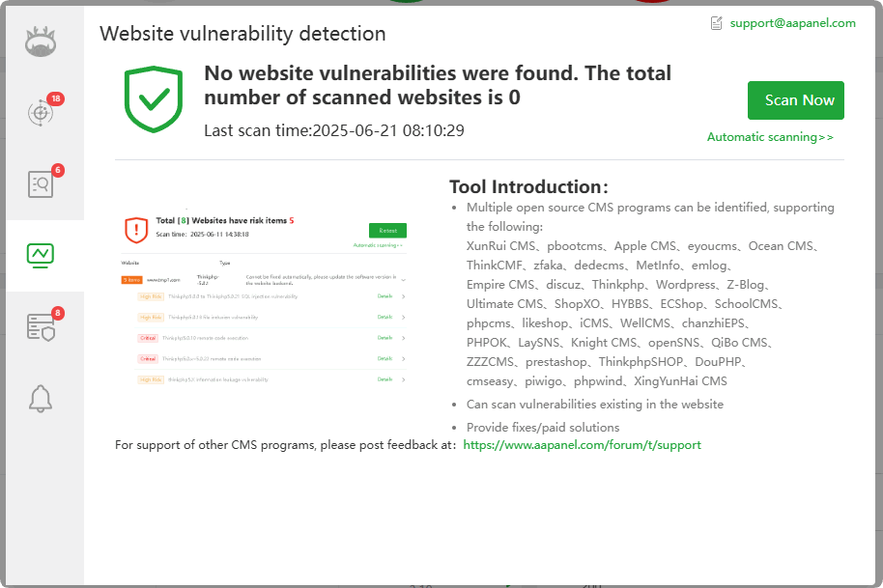Image resolution: width=883 pixels, height=588 pixels.
Task: Click the Website vulnerability detection title
Action: point(242,34)
